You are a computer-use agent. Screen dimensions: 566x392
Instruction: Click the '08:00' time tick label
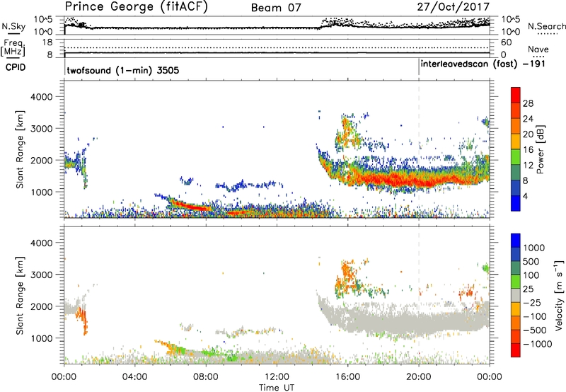[x=205, y=377]
